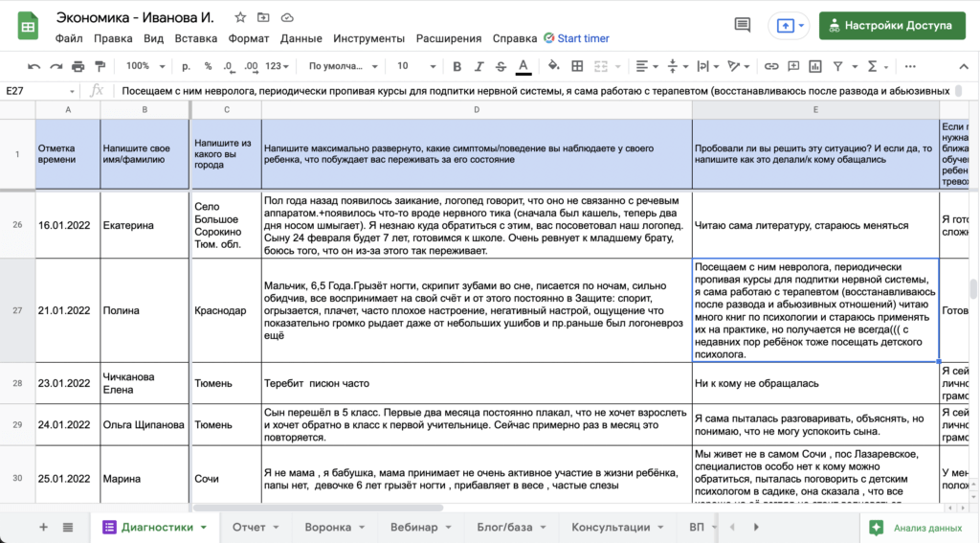Open the number format 123 dropdown
The width and height of the screenshot is (980, 543).
point(277,66)
